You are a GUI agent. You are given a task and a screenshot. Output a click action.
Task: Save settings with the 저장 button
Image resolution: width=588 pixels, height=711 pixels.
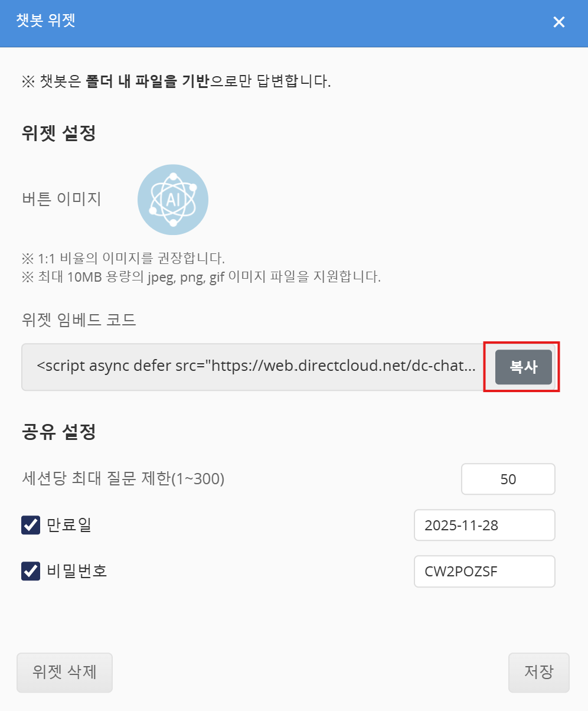538,672
